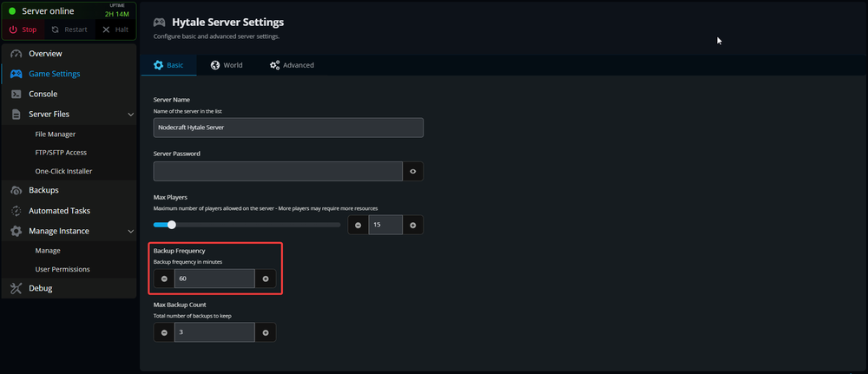Viewport: 868px width, 374px height.
Task: Open User Permissions
Action: click(x=62, y=269)
